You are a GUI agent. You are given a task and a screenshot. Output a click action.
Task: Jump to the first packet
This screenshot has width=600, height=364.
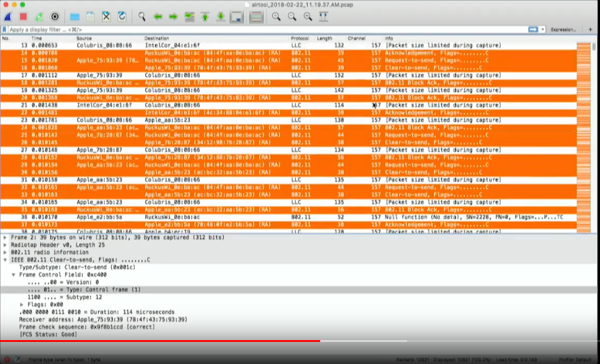(x=205, y=17)
